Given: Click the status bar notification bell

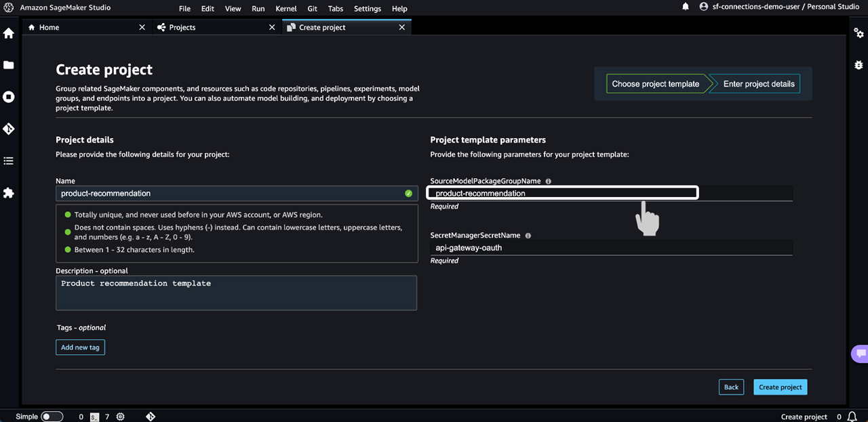Looking at the screenshot, I should pos(852,417).
